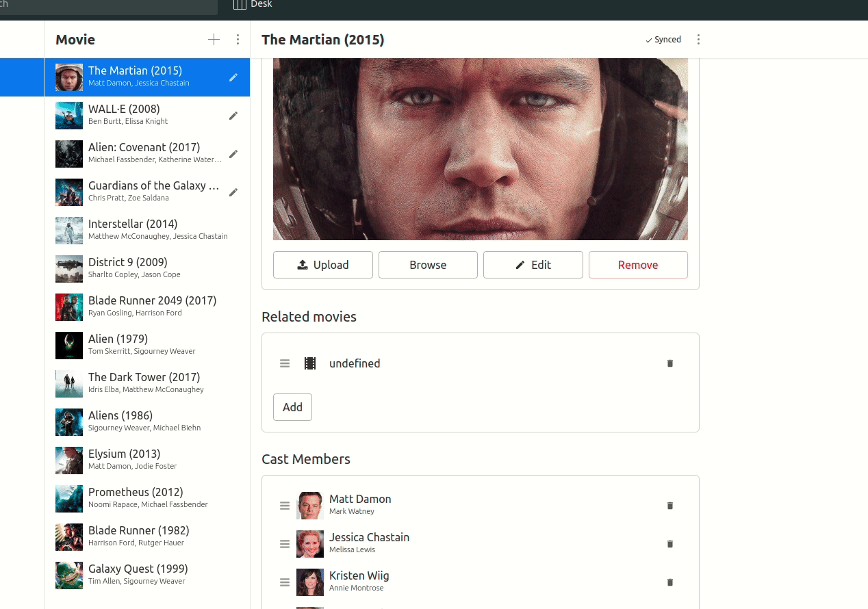Screen dimensions: 868x609
Task: Click the film icon on undefined item
Action: [x=310, y=363]
